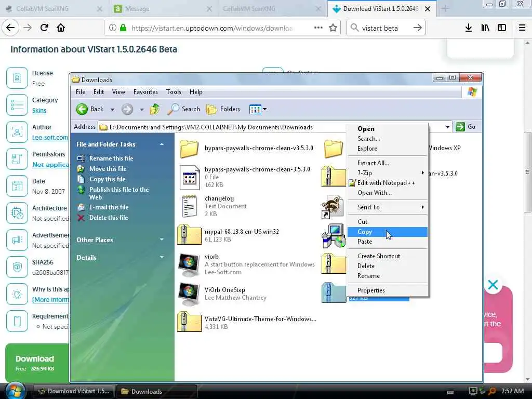Click the Firefox home icon

61,28
